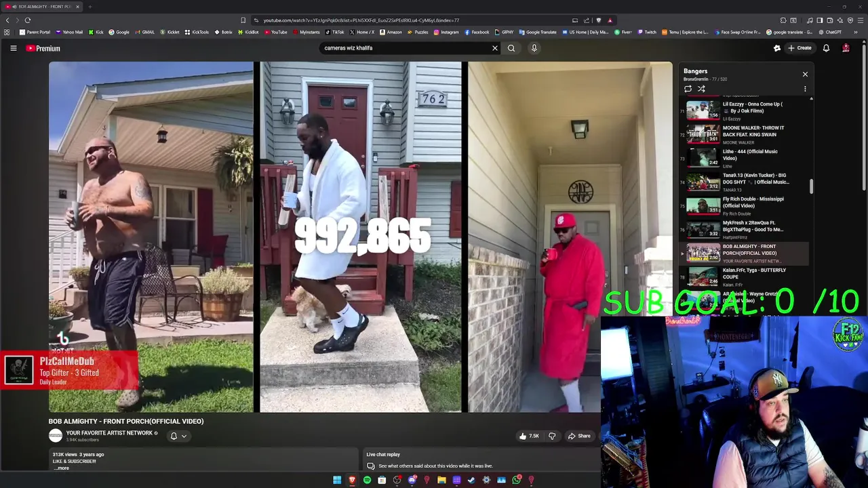Select Lithe - 444 Official Music Video
Screen dimensions: 868x488
[743, 158]
